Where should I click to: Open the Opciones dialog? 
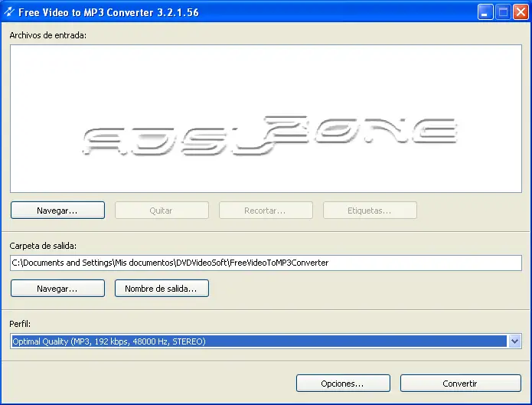(343, 384)
